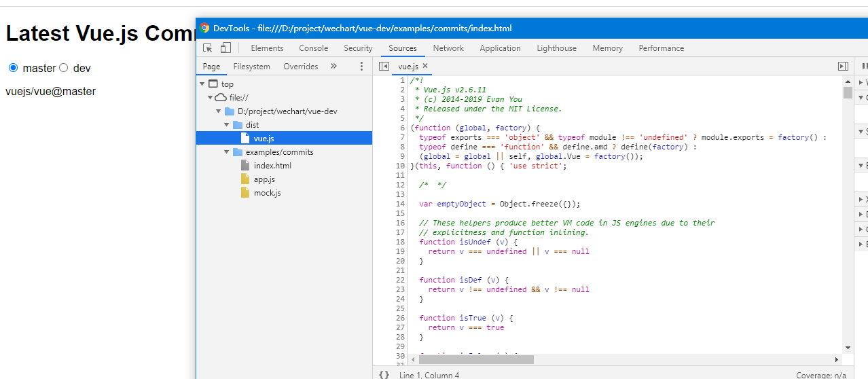This screenshot has height=379, width=868.
Task: Pretty print the source with the {} icon
Action: tap(384, 375)
